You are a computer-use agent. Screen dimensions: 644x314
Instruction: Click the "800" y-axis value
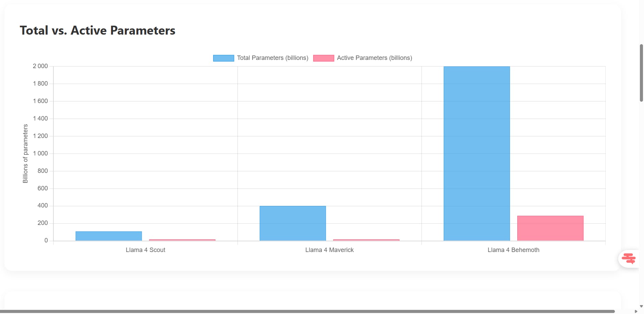(x=43, y=171)
